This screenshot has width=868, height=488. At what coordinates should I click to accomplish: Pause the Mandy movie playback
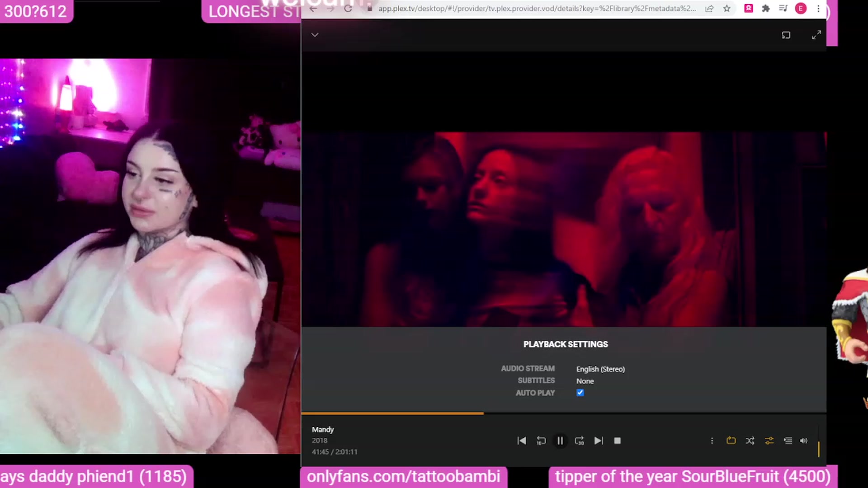[x=560, y=441]
